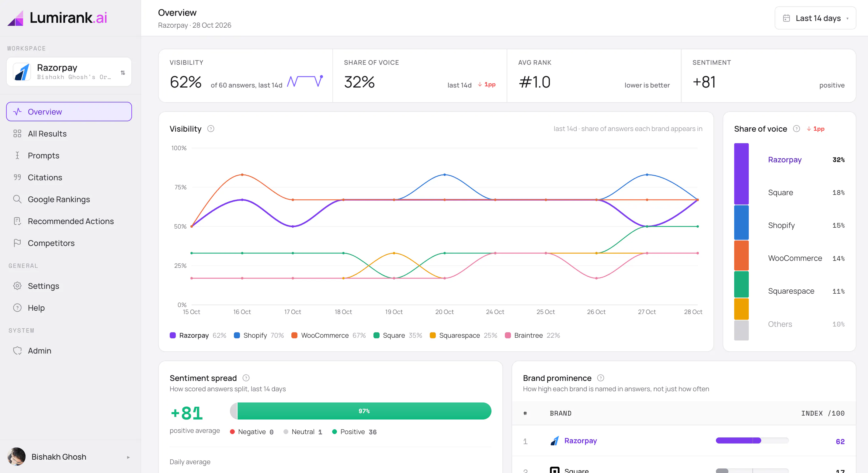Open the Last 14 days dropdown

(815, 18)
